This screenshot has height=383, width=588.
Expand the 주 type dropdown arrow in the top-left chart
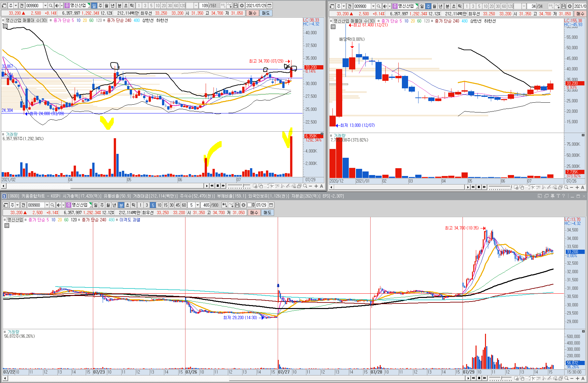pyautogui.click(x=16, y=6)
